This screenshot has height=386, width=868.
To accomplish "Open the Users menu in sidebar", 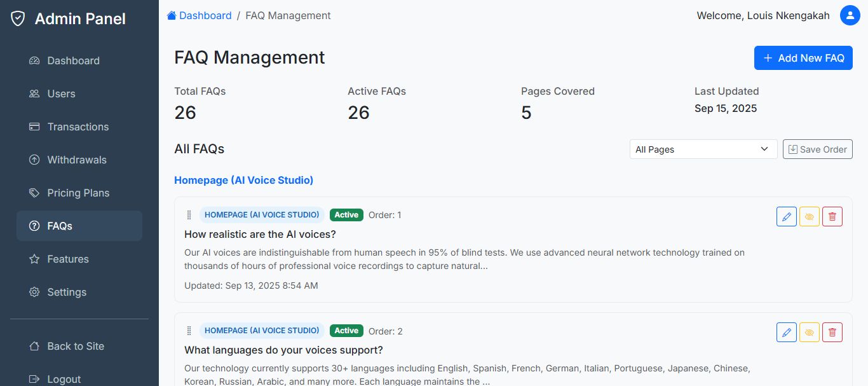I will (61, 93).
